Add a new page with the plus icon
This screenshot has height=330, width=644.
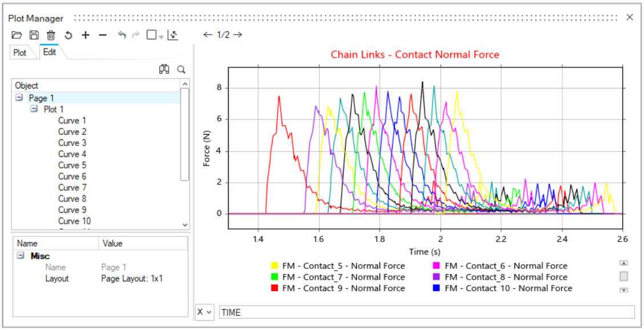point(86,35)
